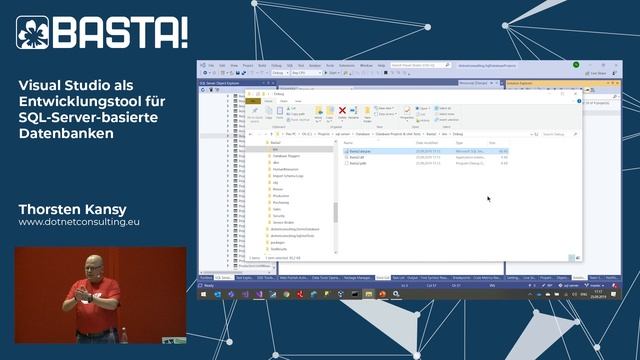Click Paste icon in Clipboard group

click(280, 111)
